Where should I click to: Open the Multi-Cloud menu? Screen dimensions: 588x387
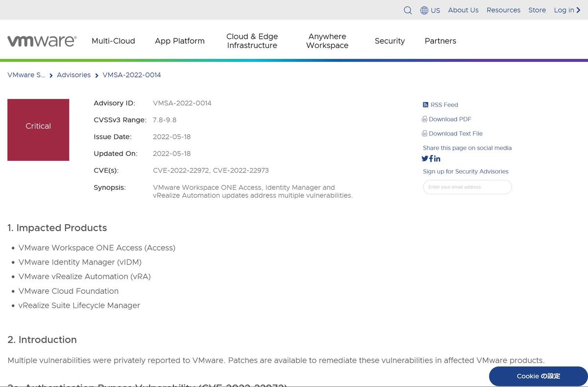coord(113,41)
